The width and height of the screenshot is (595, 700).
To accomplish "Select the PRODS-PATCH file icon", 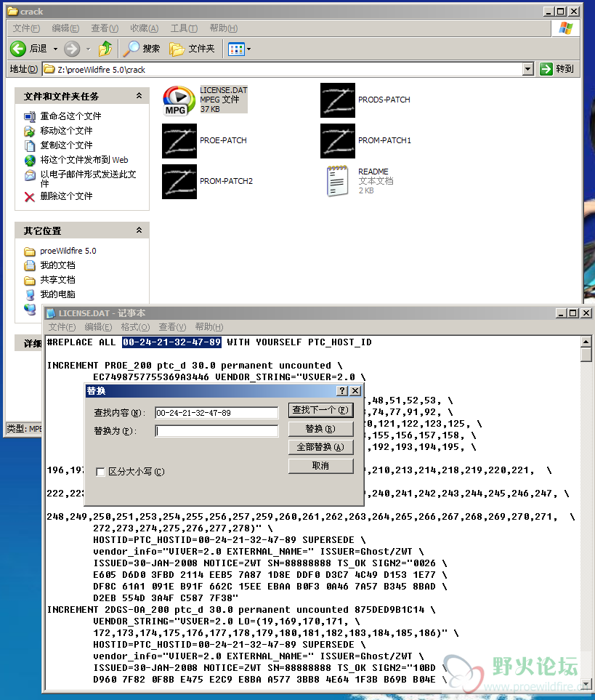I will 338,100.
